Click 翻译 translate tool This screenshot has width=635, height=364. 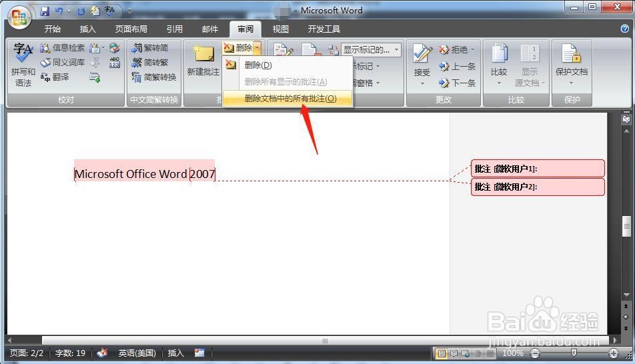tap(55, 77)
